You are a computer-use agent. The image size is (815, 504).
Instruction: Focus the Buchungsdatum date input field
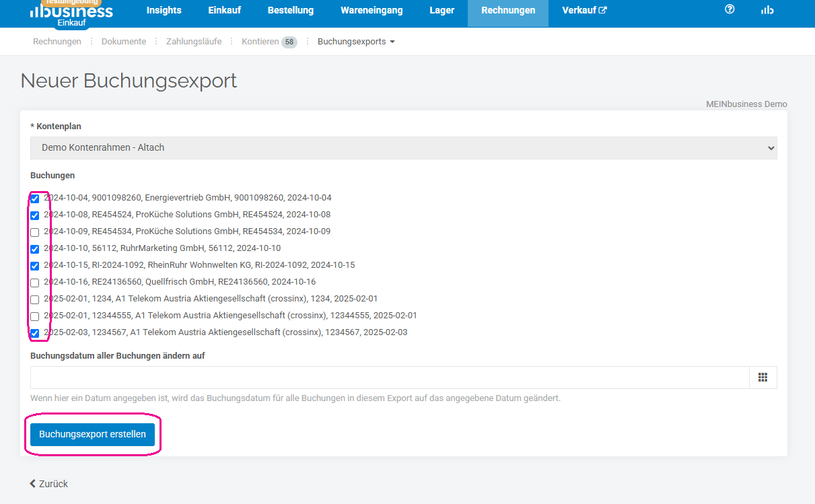tap(390, 377)
